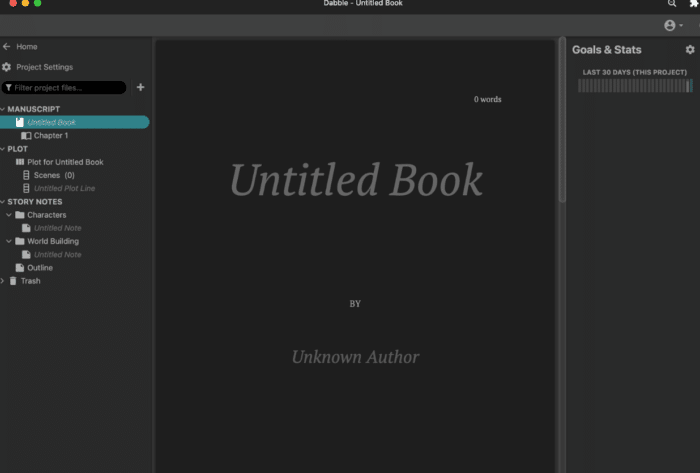Open Goals & Stats settings gear

pyautogui.click(x=690, y=50)
